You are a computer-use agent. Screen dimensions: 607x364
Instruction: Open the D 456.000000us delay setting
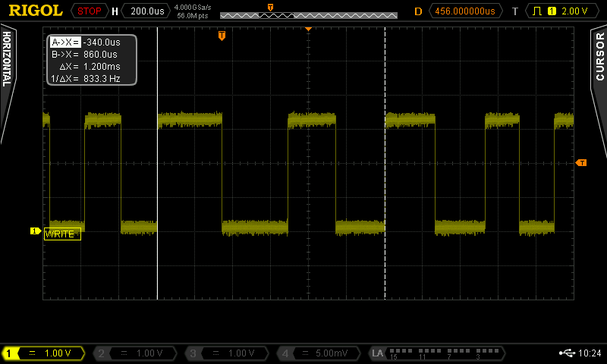465,11
